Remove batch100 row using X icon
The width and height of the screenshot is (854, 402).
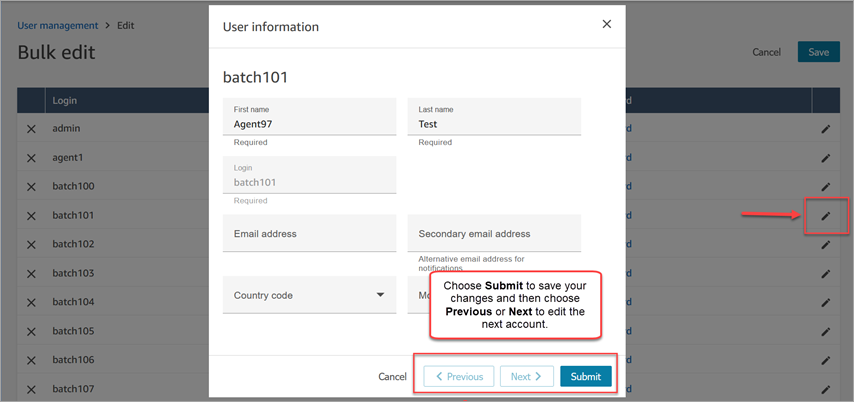[x=31, y=187]
